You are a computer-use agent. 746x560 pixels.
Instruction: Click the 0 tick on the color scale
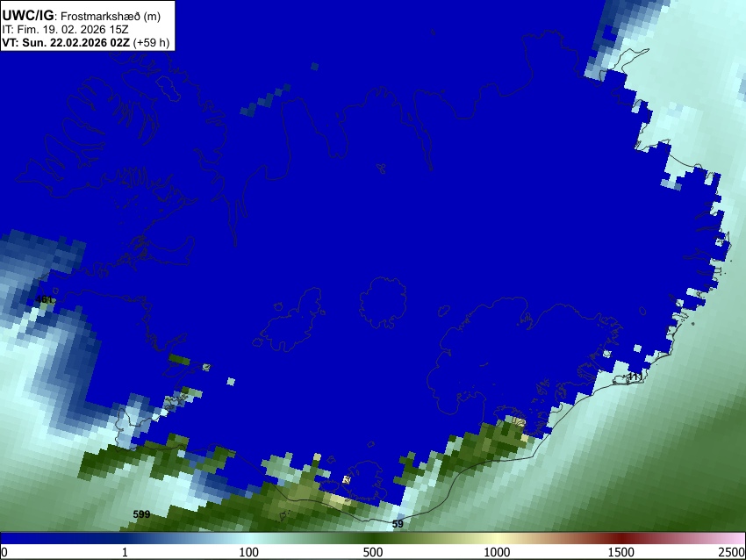(x=4, y=552)
